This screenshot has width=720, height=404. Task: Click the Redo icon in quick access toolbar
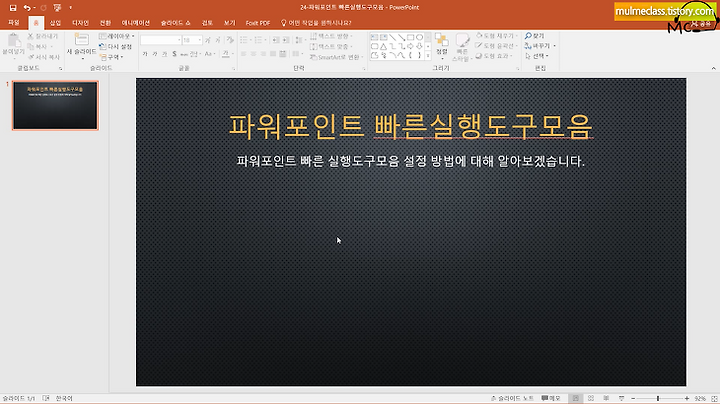[44, 8]
